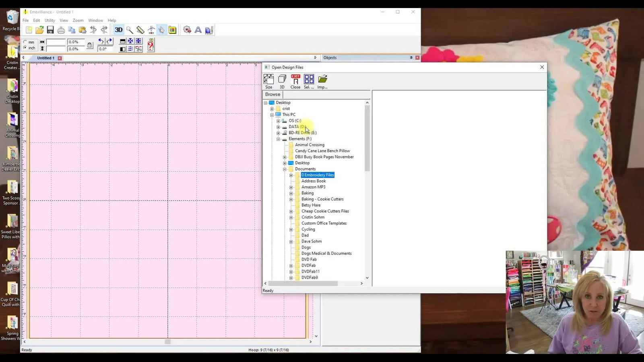
Task: Collapse the This PC node
Action: coord(272,115)
